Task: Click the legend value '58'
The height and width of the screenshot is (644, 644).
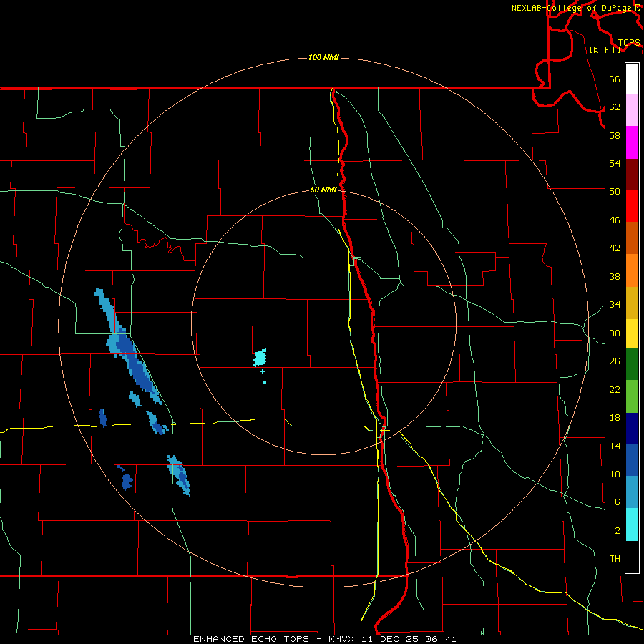Action: [615, 135]
